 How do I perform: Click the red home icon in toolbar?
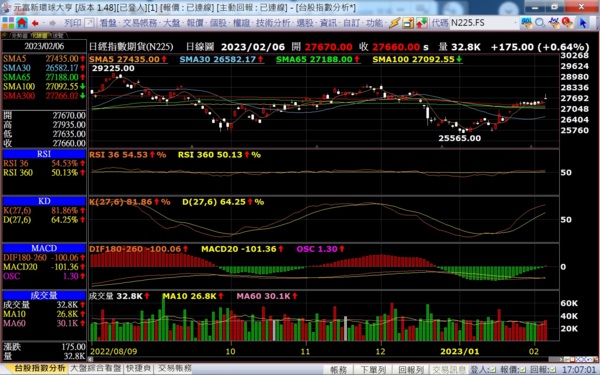[x=22, y=23]
